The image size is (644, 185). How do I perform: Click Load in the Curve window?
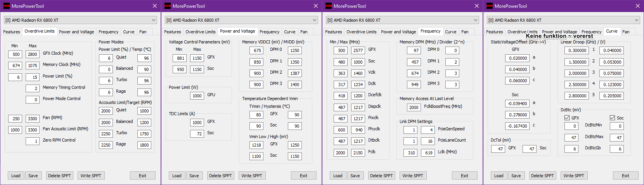(x=499, y=176)
